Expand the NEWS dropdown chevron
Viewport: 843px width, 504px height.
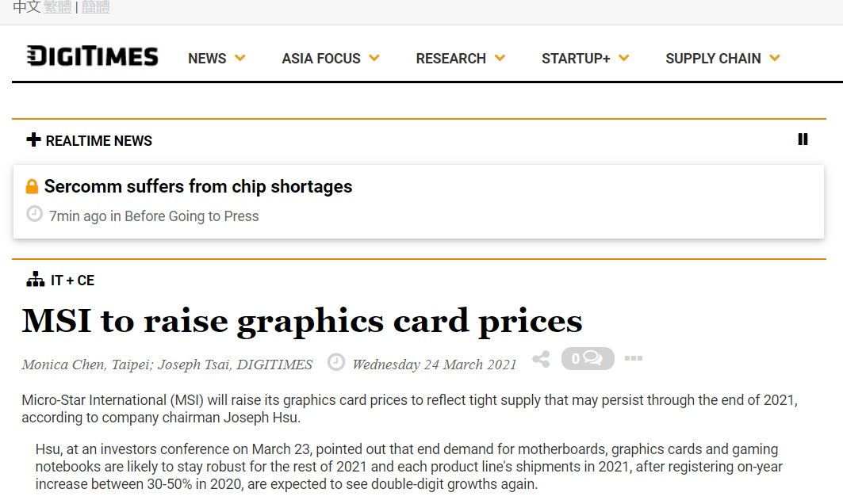240,58
